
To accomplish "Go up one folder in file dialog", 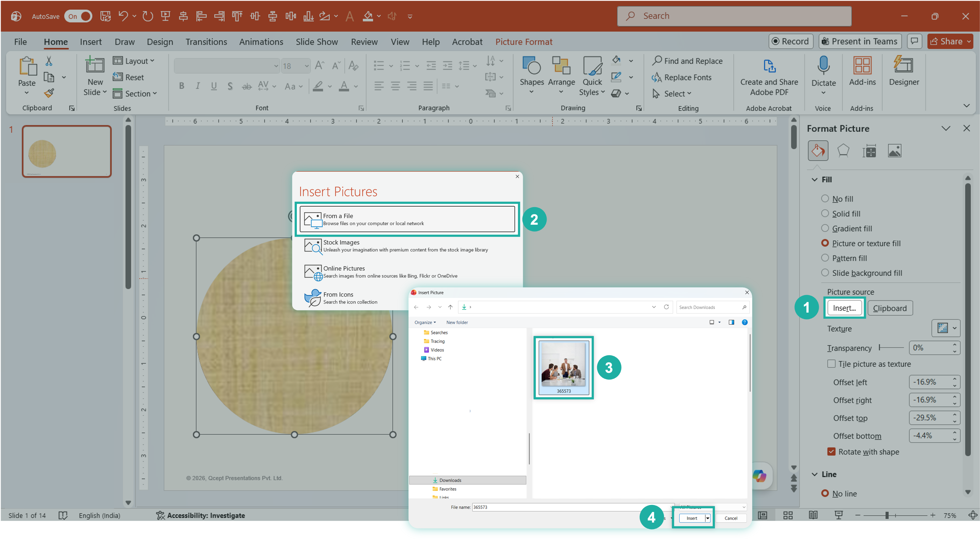I will click(450, 307).
